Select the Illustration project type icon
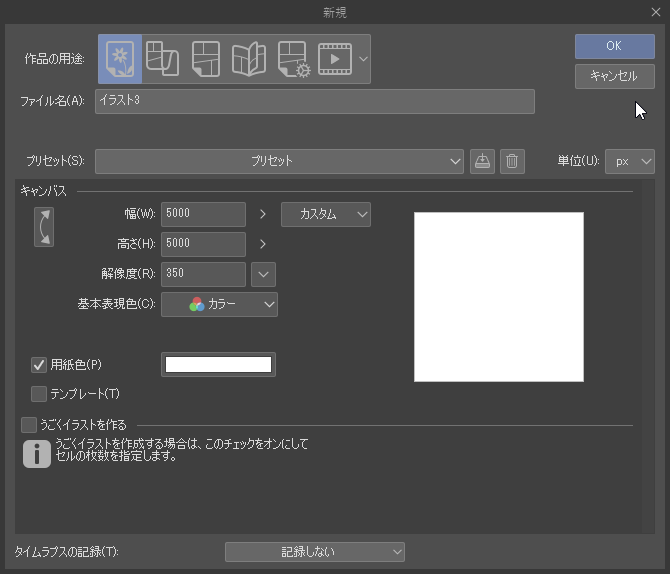The width and height of the screenshot is (670, 574). coord(120,58)
